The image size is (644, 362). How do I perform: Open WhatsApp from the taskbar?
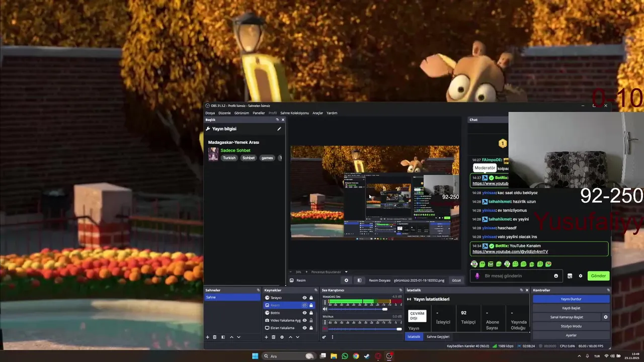click(x=345, y=356)
